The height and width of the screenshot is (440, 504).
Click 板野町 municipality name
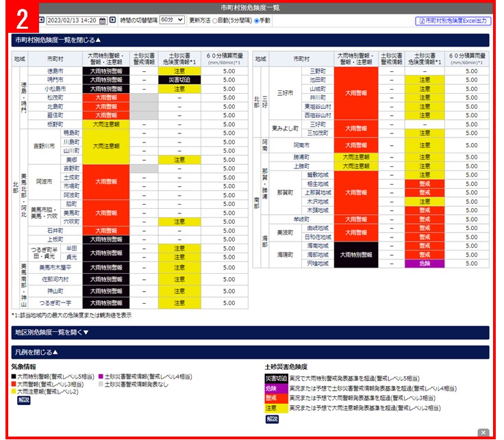[55, 125]
